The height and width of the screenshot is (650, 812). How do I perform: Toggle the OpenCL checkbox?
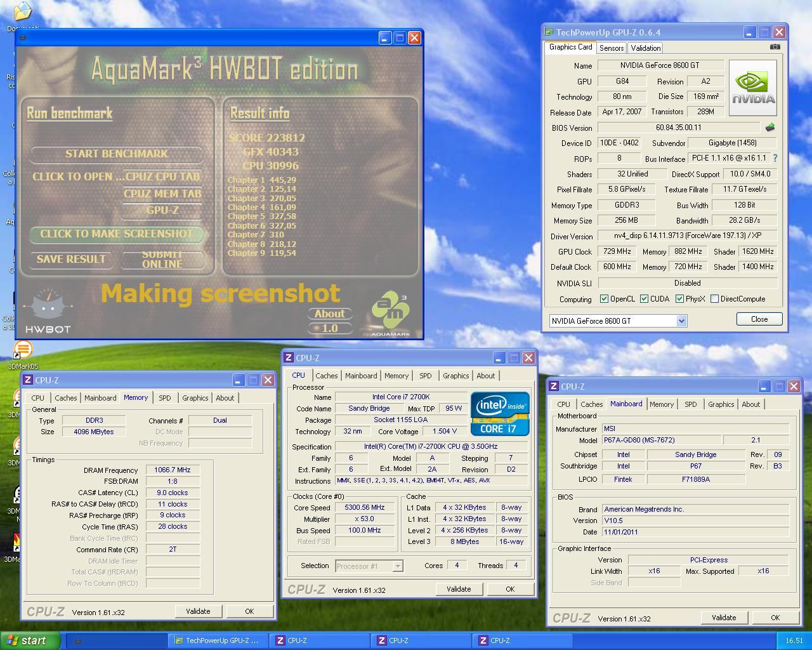605,299
